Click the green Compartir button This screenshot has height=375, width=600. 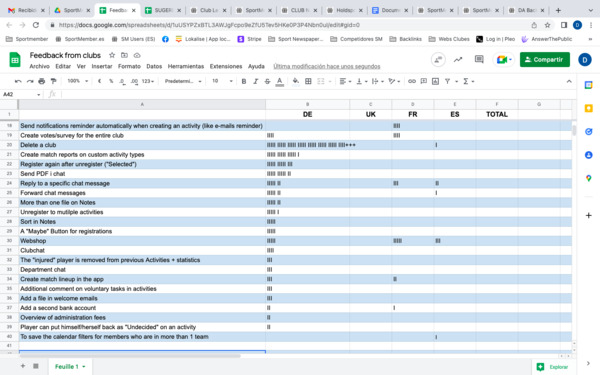tap(545, 59)
